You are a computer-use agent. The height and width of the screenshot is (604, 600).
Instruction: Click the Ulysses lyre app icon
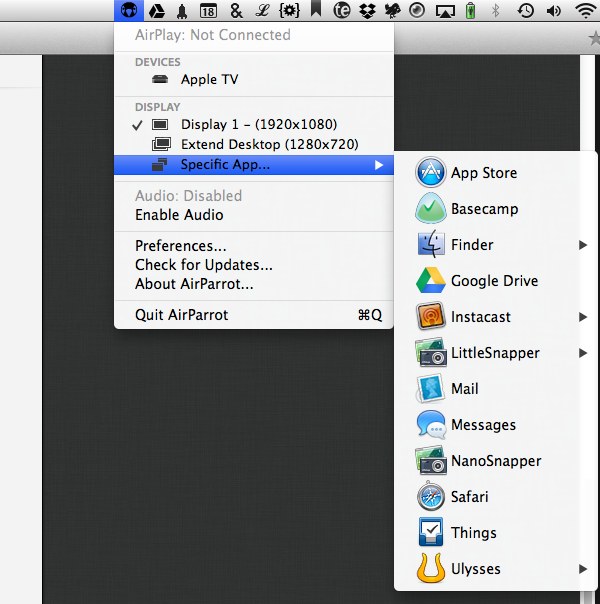click(431, 568)
